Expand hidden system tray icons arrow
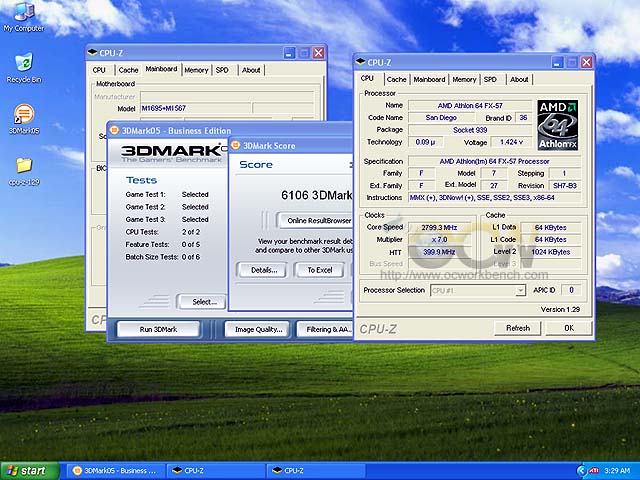This screenshot has height=480, width=640. point(581,471)
